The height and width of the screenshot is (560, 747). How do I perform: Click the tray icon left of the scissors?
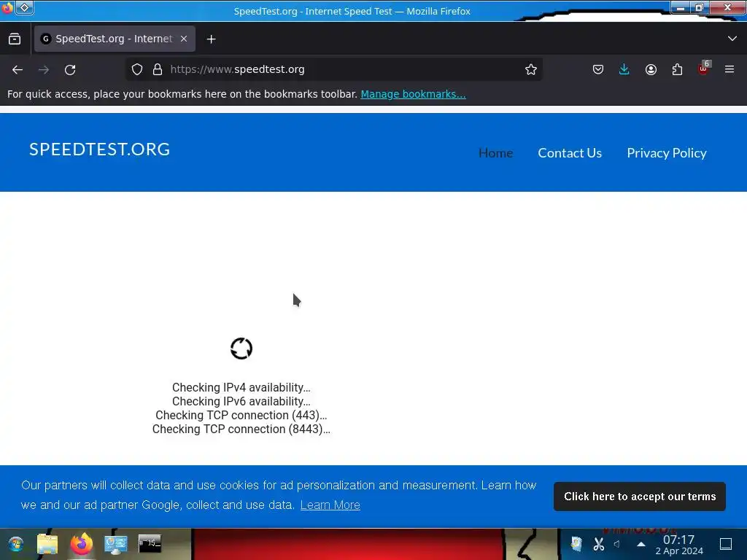coord(576,544)
